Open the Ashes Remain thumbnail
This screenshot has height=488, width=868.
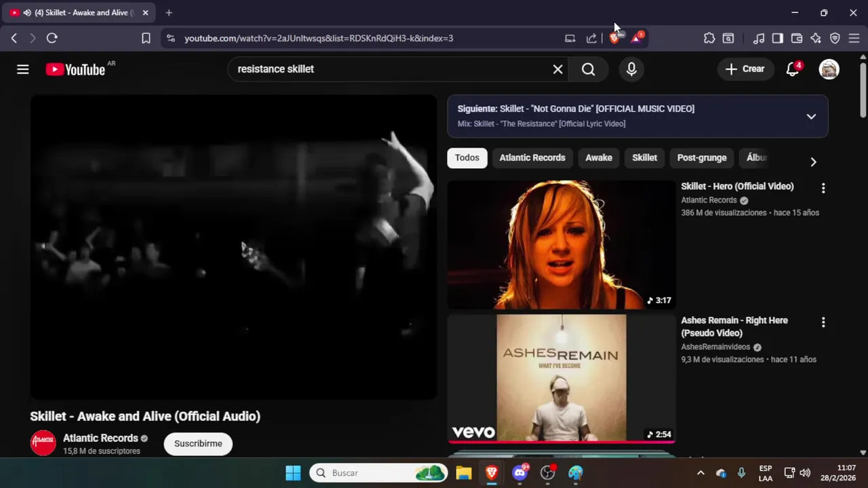click(x=561, y=378)
